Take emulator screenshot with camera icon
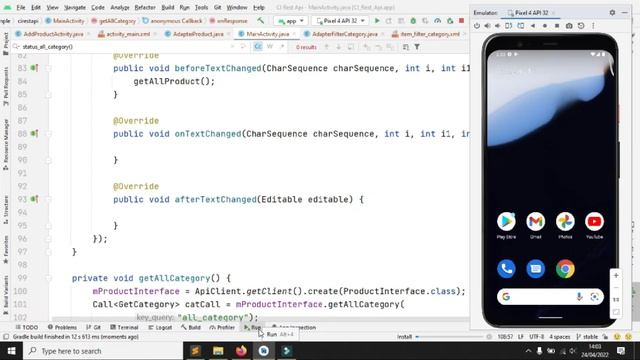 tap(569, 26)
